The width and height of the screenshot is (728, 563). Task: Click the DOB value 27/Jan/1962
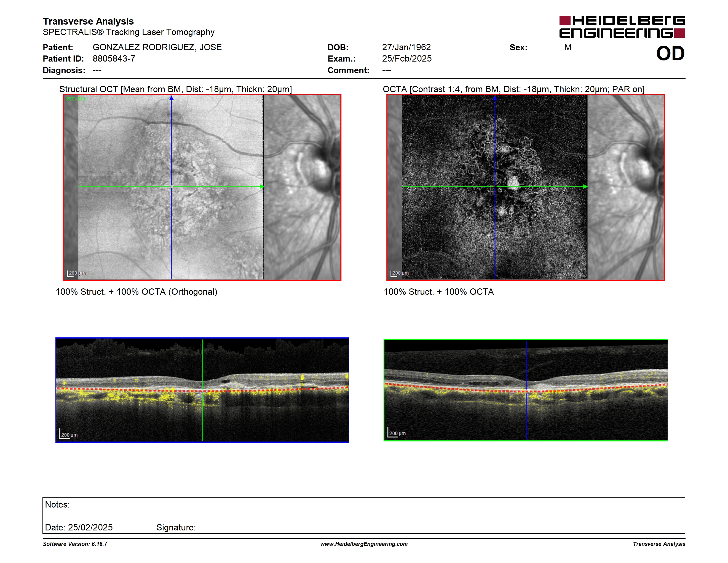point(406,47)
